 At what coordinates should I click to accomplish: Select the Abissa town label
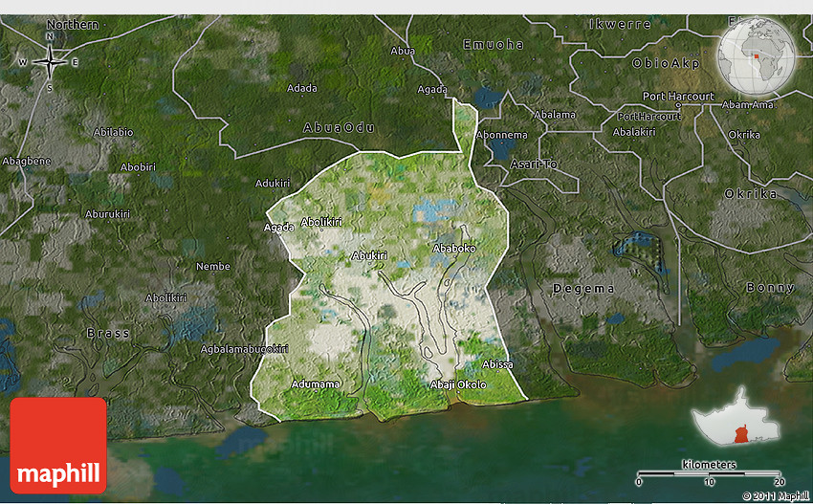pyautogui.click(x=497, y=364)
